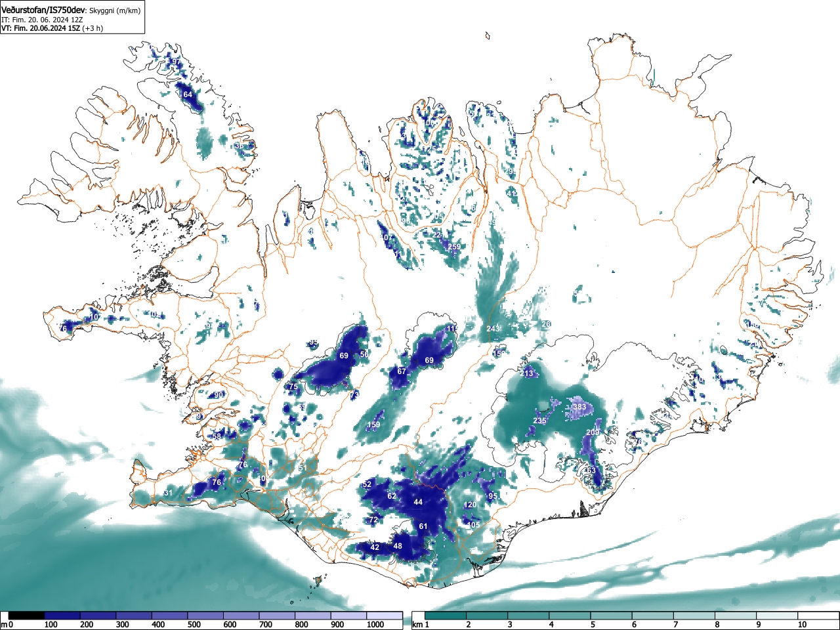The image size is (840, 630).
Task: Click the "31" visibility value on the map
Action: pyautogui.click(x=168, y=493)
